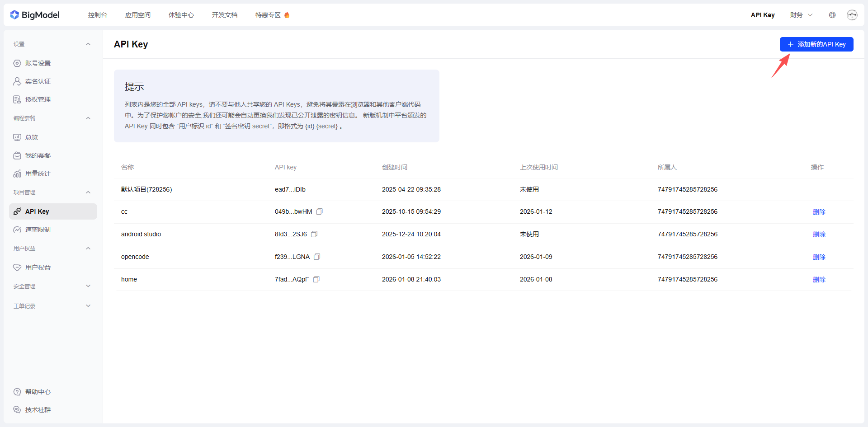This screenshot has height=427, width=868.
Task: Open the user avatar menu
Action: 852,15
